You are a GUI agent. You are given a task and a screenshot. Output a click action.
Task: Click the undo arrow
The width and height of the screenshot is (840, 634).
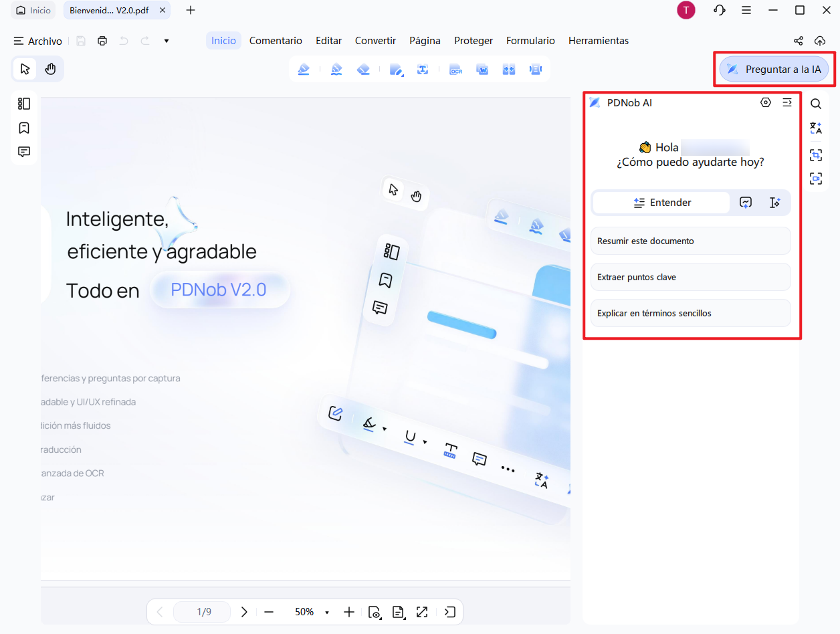tap(124, 41)
